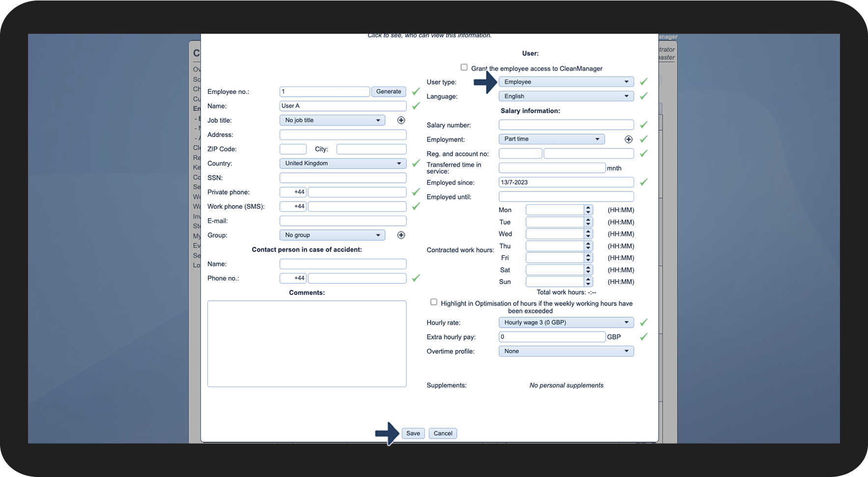Click green checkmark beside Employee no. field
The width and height of the screenshot is (868, 477).
(416, 92)
